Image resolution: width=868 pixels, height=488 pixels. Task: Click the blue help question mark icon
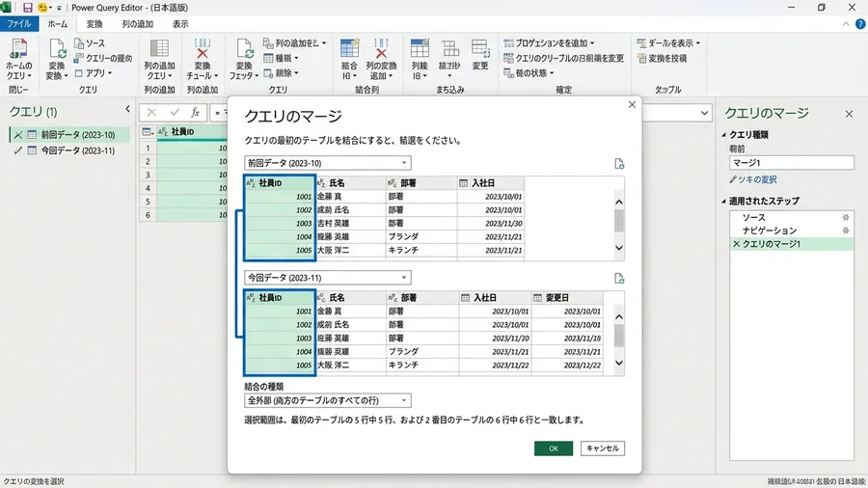pyautogui.click(x=860, y=24)
